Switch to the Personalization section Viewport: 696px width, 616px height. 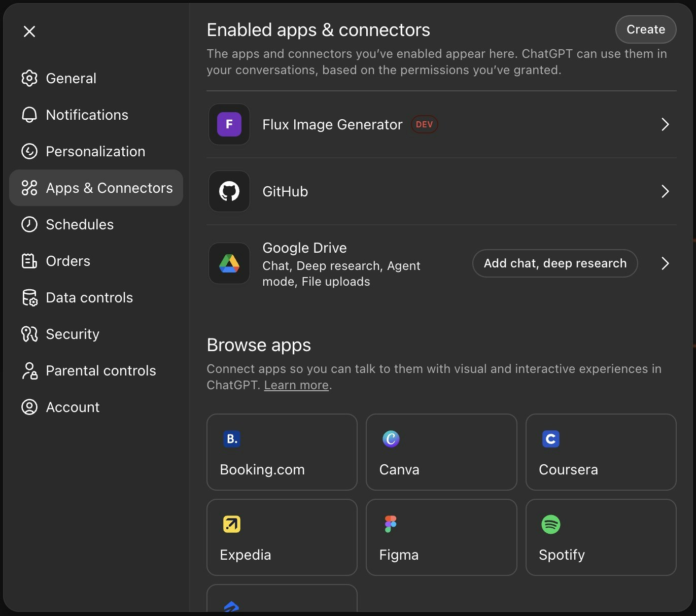[x=95, y=151]
